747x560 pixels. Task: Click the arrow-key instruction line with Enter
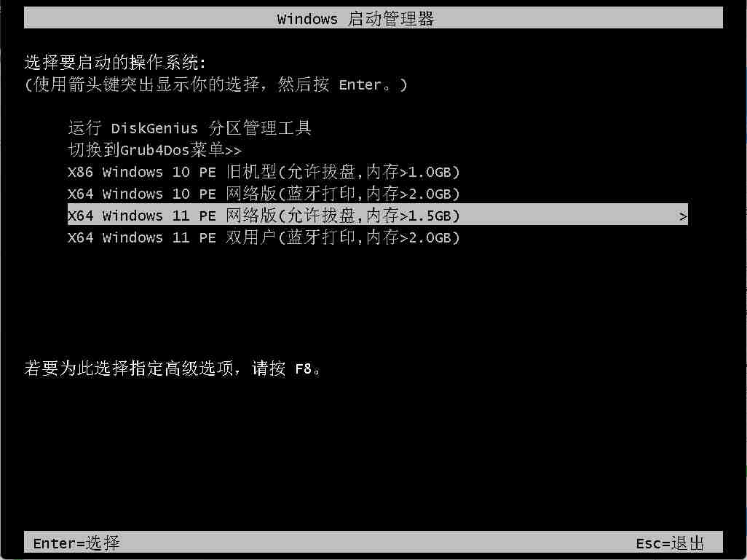(216, 84)
